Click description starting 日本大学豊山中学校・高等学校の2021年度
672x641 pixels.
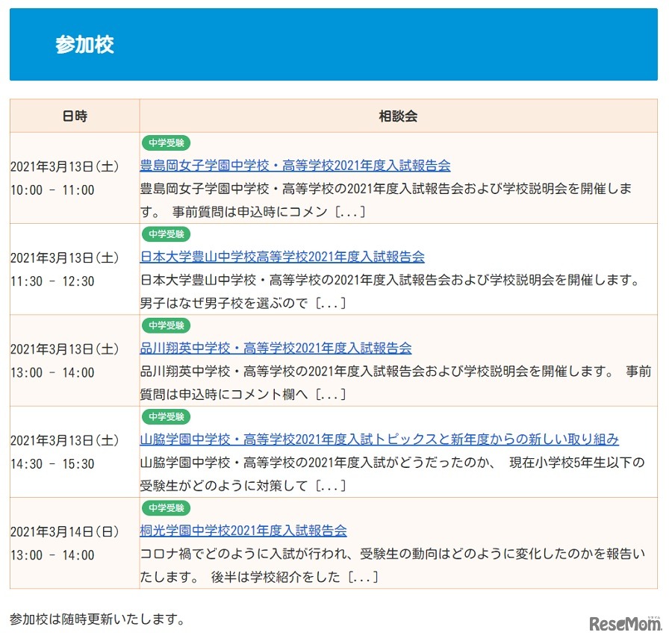point(390,292)
